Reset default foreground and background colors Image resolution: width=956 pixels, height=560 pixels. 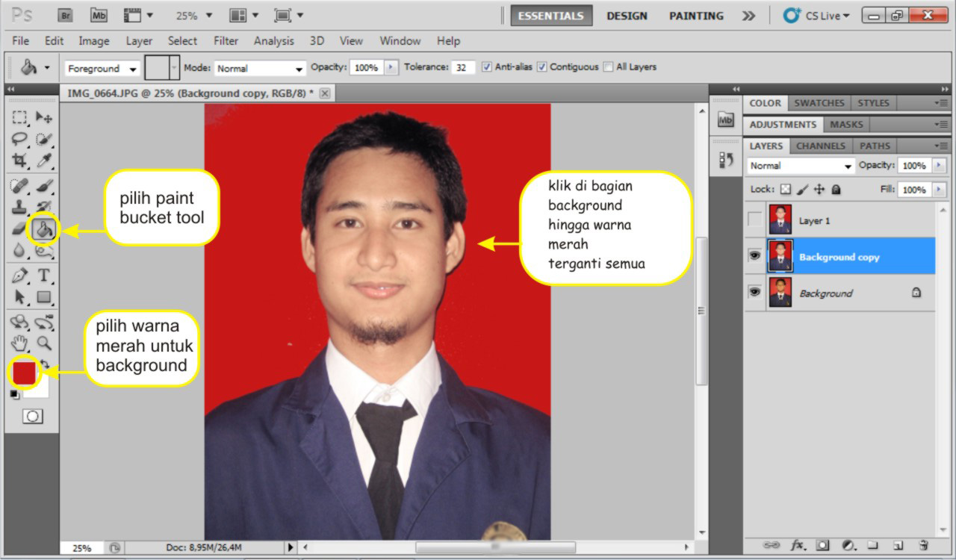15,394
